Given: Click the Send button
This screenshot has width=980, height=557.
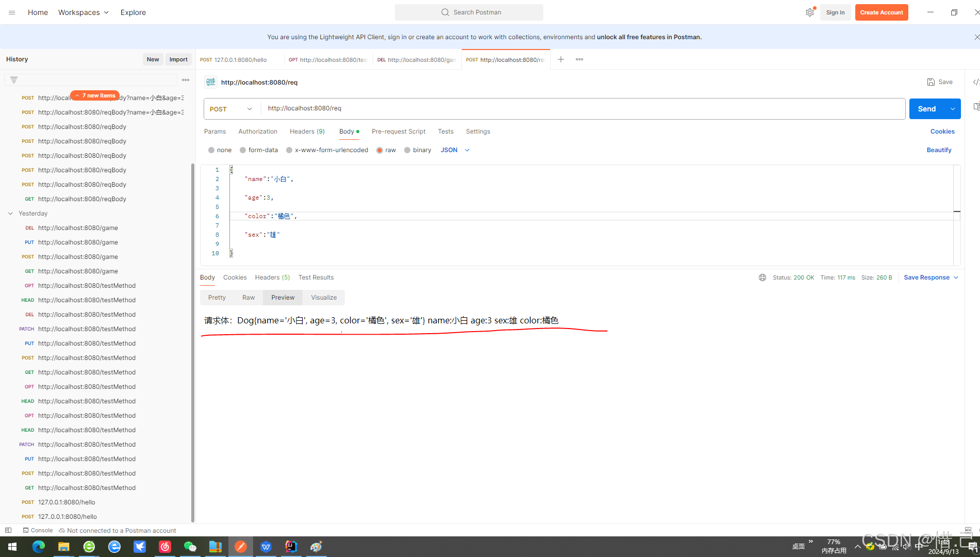Looking at the screenshot, I should point(927,109).
